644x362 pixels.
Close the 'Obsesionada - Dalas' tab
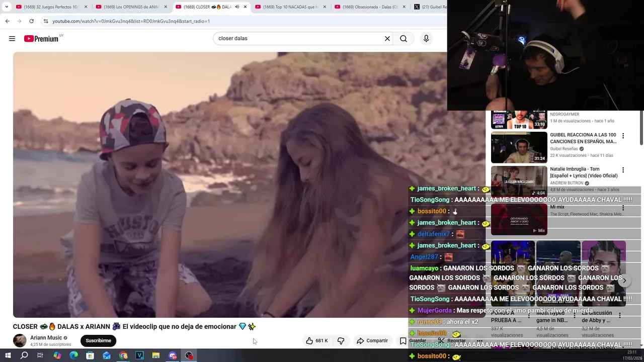(x=404, y=7)
